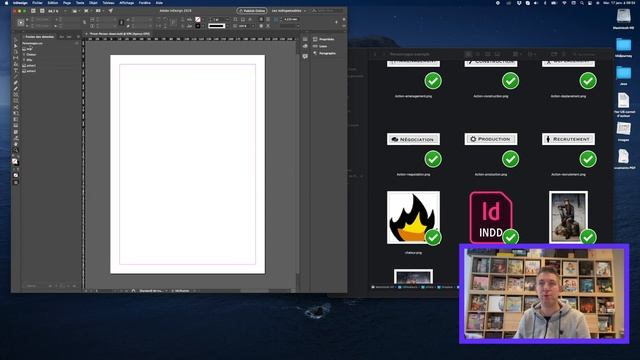Select the Jeux folder on desktop
Viewport: 640px width, 360px height.
(623, 76)
